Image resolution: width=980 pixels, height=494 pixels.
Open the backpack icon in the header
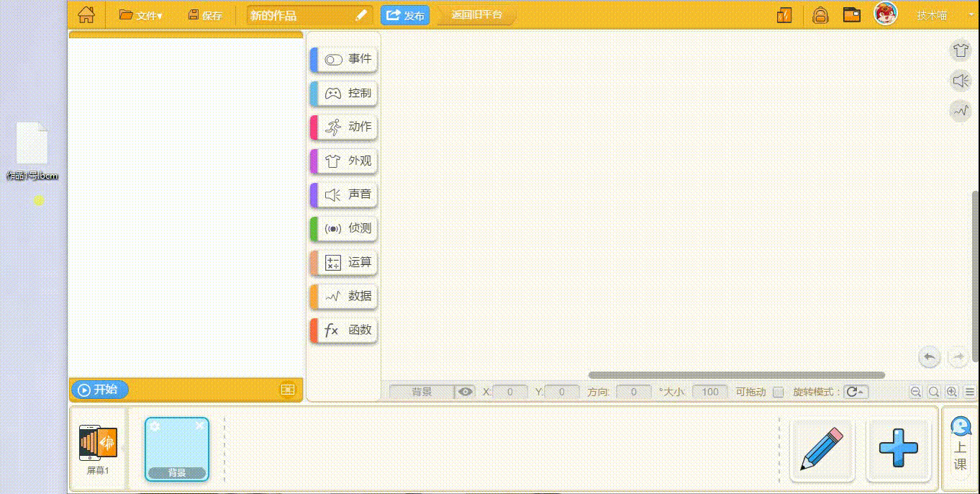pyautogui.click(x=820, y=15)
